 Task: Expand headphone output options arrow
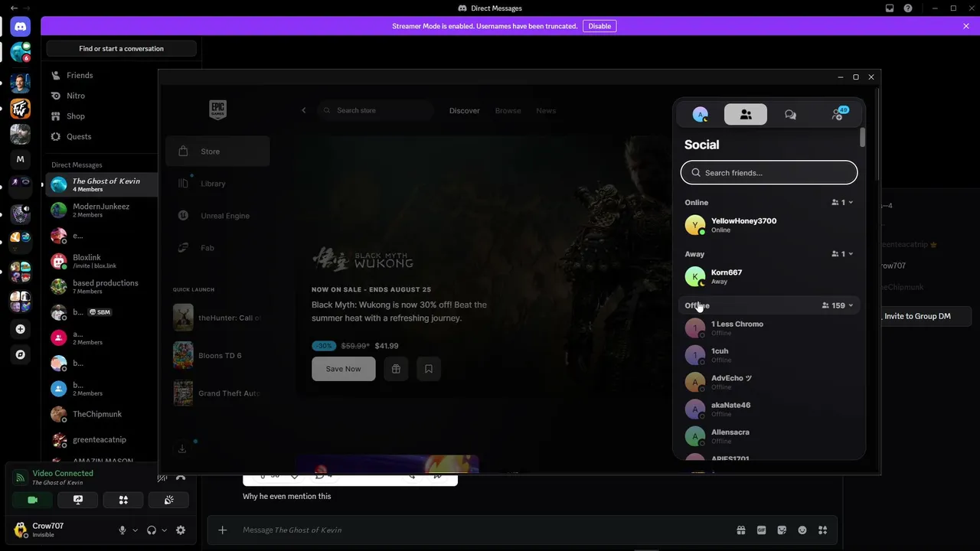point(165,530)
